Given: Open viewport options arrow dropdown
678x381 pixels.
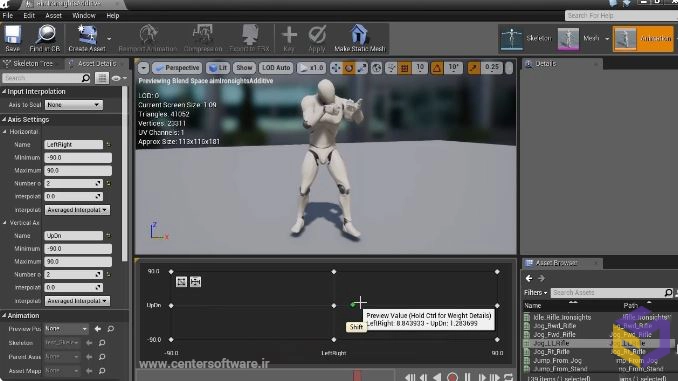Looking at the screenshot, I should point(143,68).
